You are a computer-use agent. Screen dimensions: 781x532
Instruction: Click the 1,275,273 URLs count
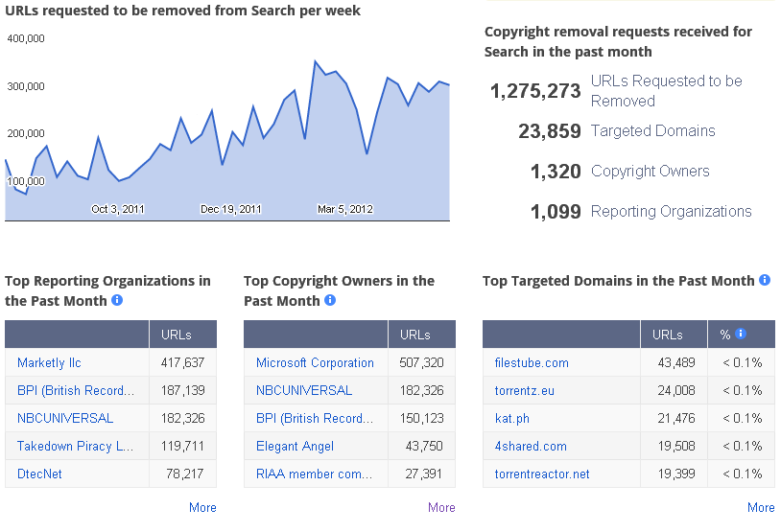(x=535, y=91)
